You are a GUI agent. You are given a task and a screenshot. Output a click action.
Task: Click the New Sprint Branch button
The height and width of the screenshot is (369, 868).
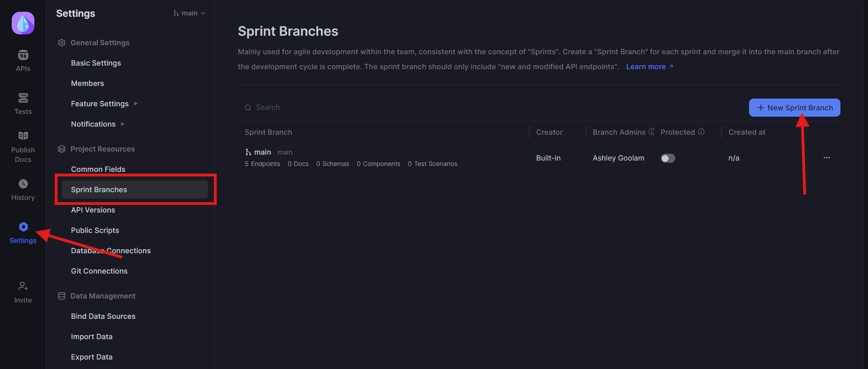click(x=794, y=108)
